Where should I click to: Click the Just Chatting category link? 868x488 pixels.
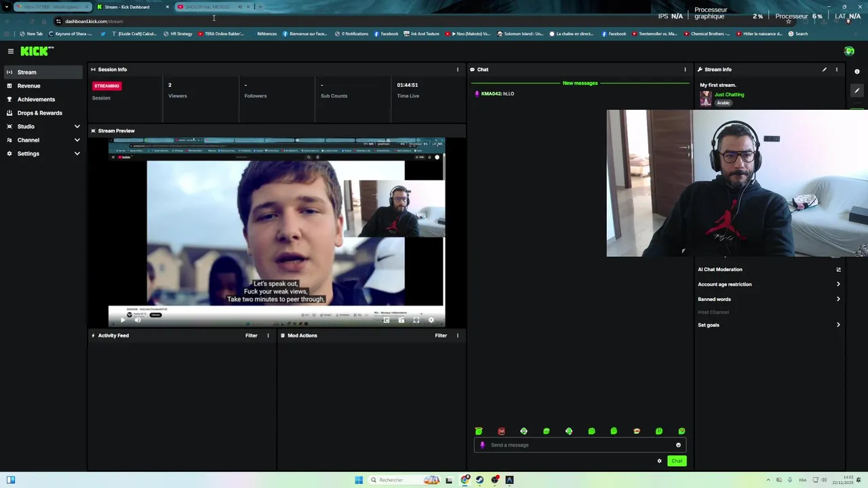click(729, 94)
